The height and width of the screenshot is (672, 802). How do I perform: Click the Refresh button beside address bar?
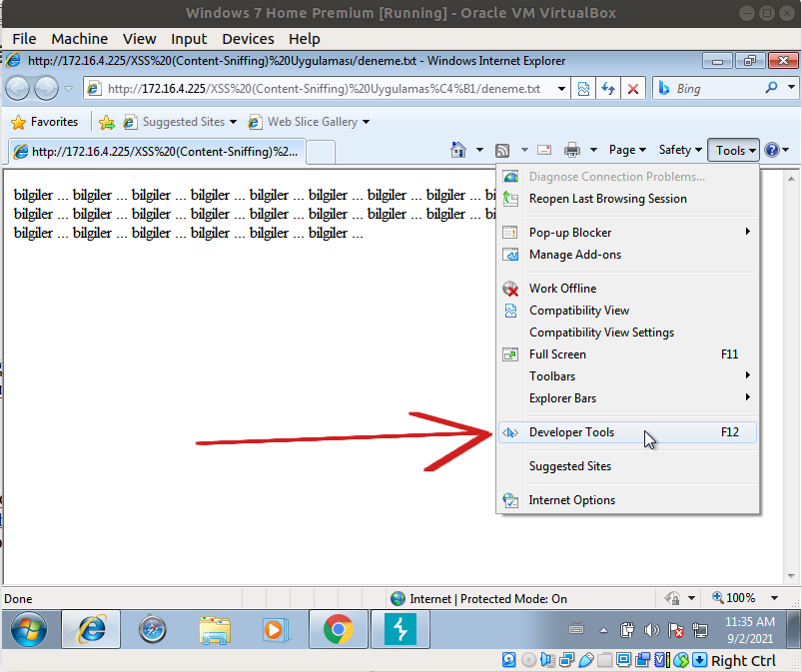(607, 89)
